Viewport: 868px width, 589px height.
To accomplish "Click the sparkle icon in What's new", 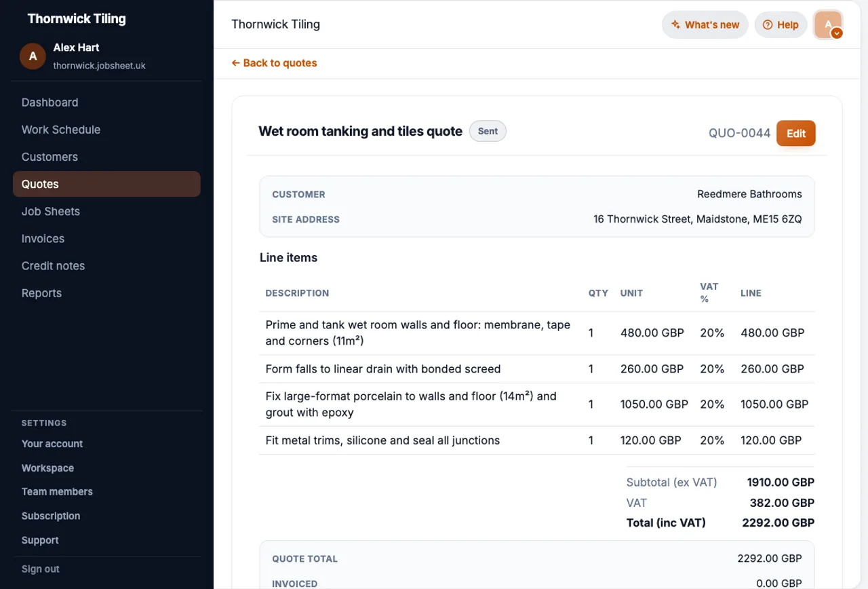I will (675, 25).
